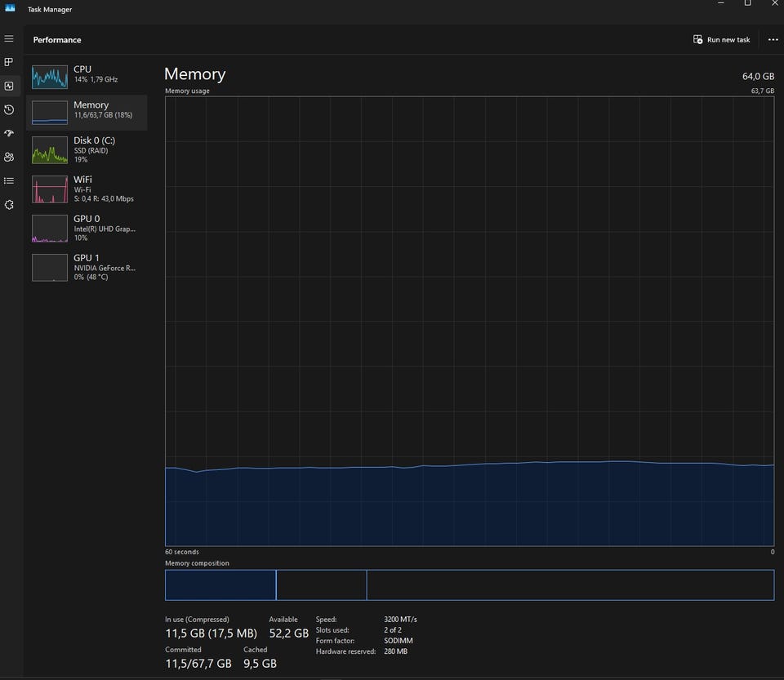
Task: Click the in-use segment of Memory composition
Action: click(220, 585)
